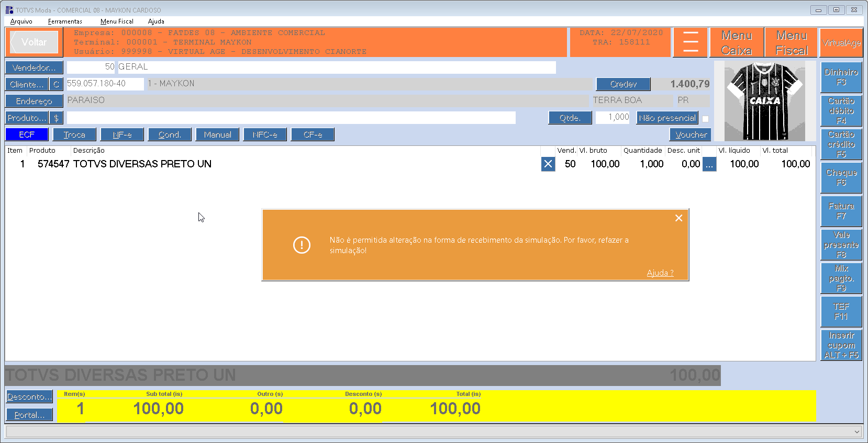Click the warning exclamation icon
This screenshot has width=868, height=443.
point(302,245)
